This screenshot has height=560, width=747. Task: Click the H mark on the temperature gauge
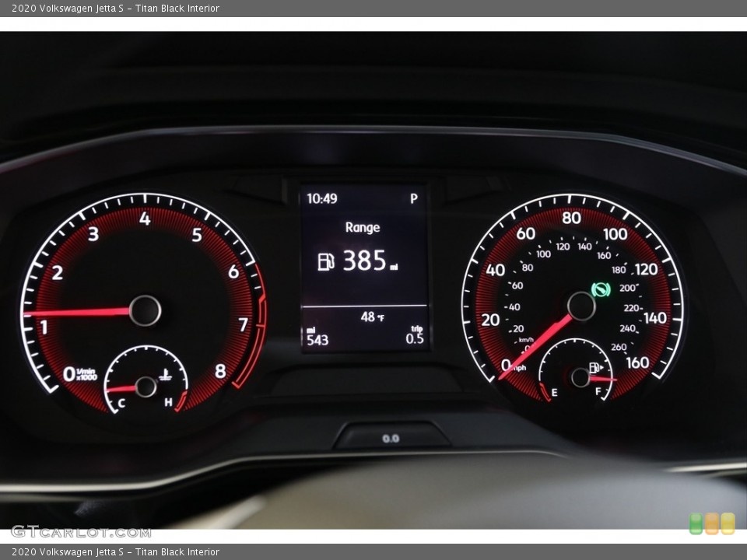(168, 402)
